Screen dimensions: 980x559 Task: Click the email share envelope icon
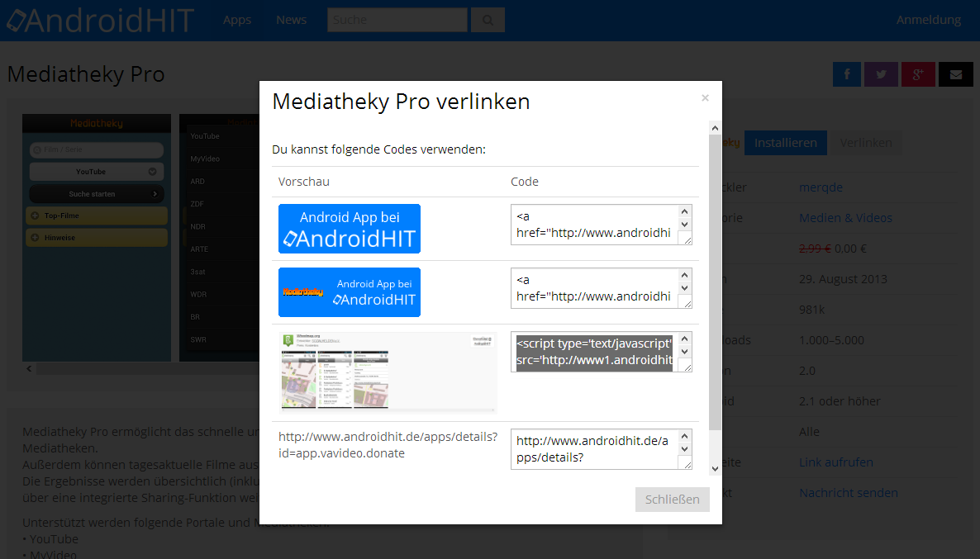[x=956, y=74]
